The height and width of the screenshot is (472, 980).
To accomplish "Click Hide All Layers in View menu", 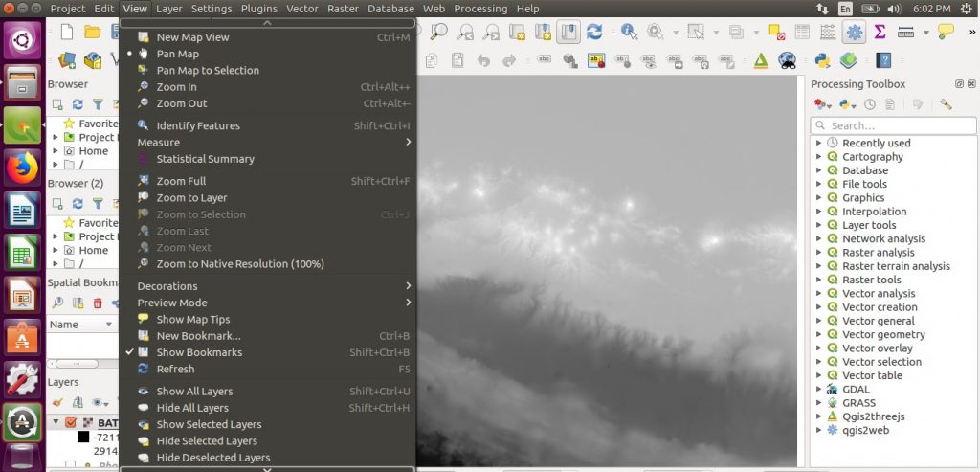I will [268, 408].
